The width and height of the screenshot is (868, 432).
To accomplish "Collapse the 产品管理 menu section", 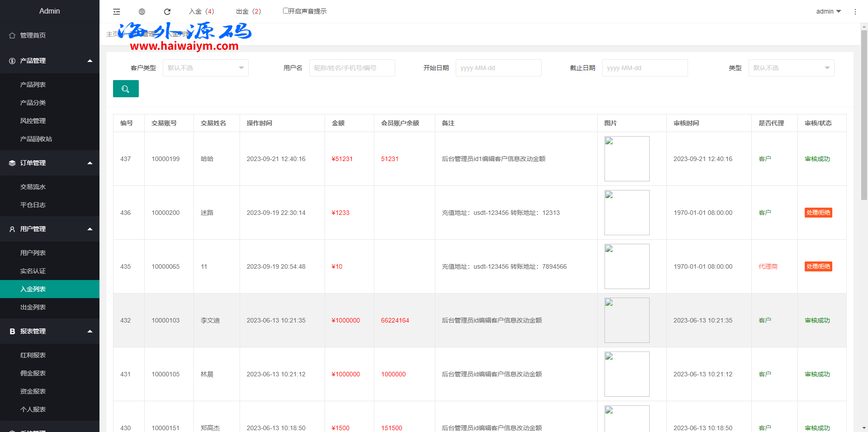I will (90, 61).
